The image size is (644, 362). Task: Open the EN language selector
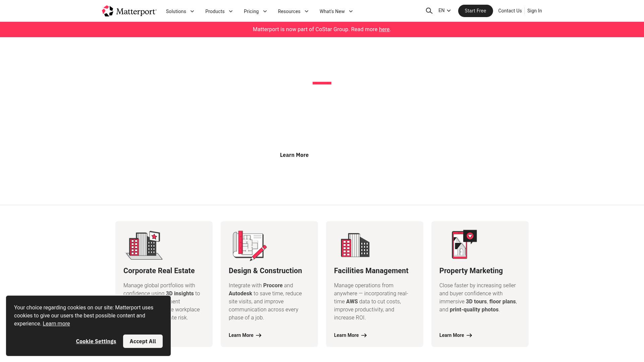pos(444,11)
